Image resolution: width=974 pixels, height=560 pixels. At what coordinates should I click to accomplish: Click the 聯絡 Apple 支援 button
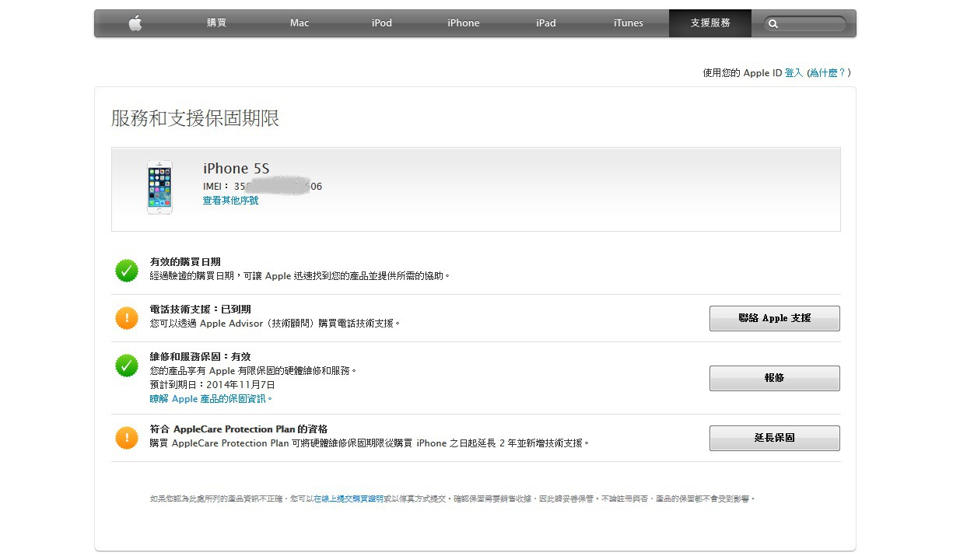775,318
